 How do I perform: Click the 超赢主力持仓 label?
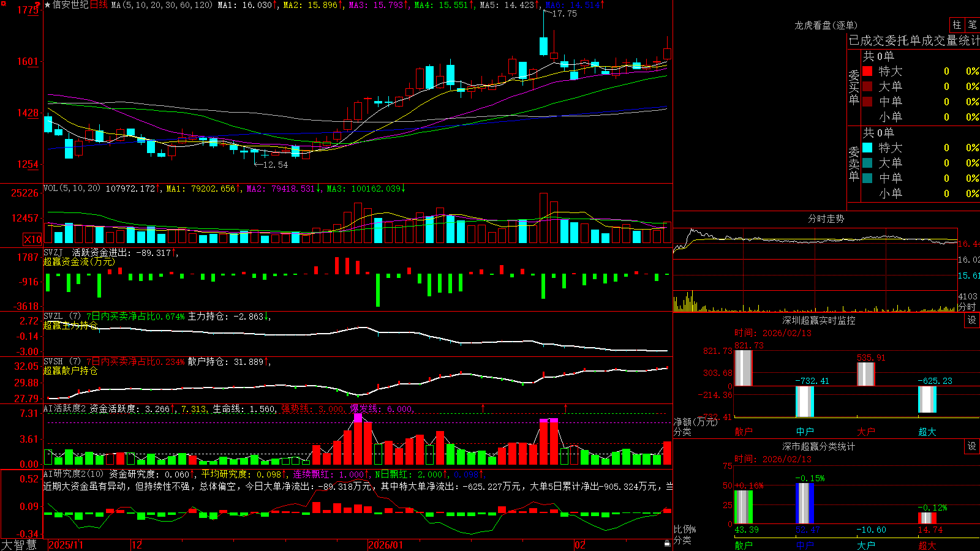tap(70, 325)
